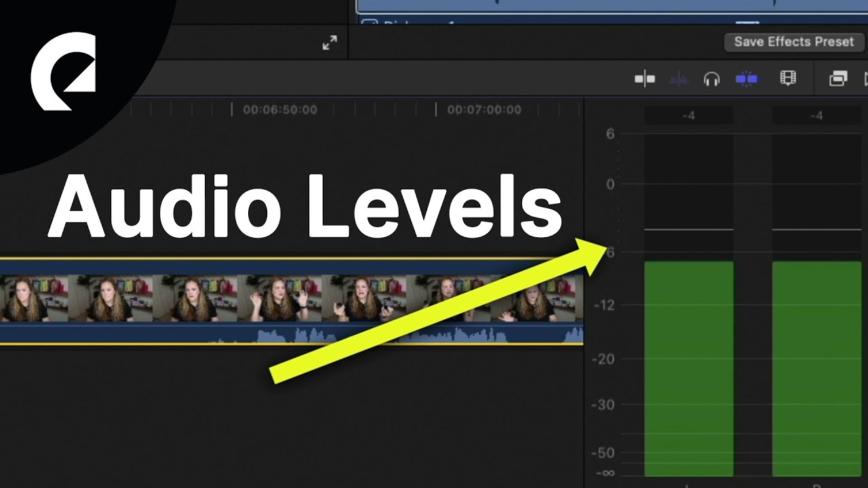Expand the viewer to full screen

330,43
